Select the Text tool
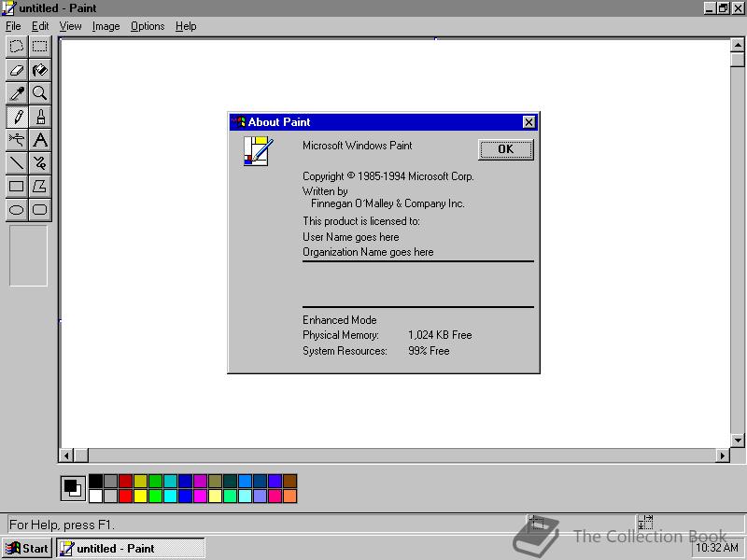 point(39,140)
